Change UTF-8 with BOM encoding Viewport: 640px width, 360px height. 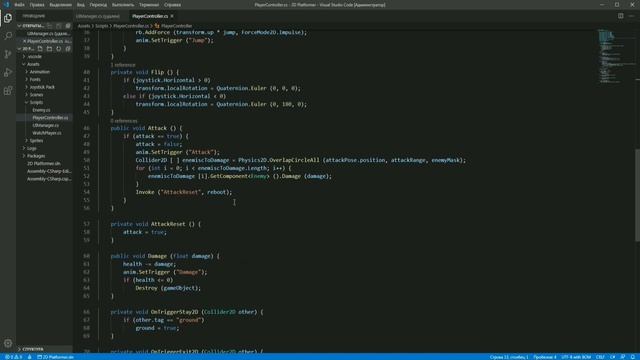(x=576, y=357)
